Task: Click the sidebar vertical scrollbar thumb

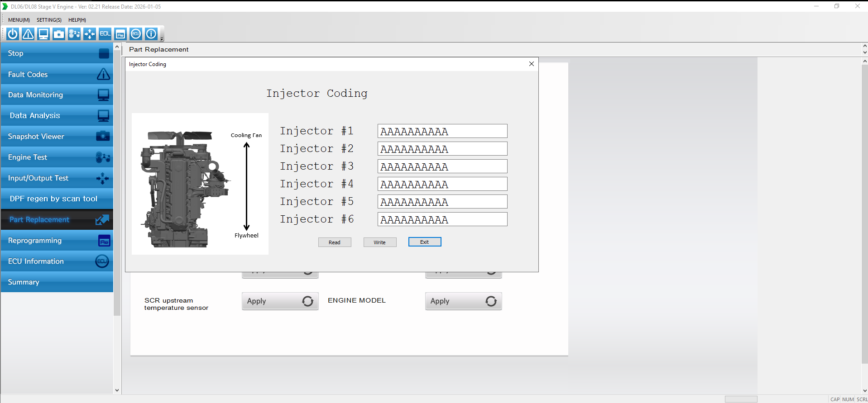Action: point(117,183)
